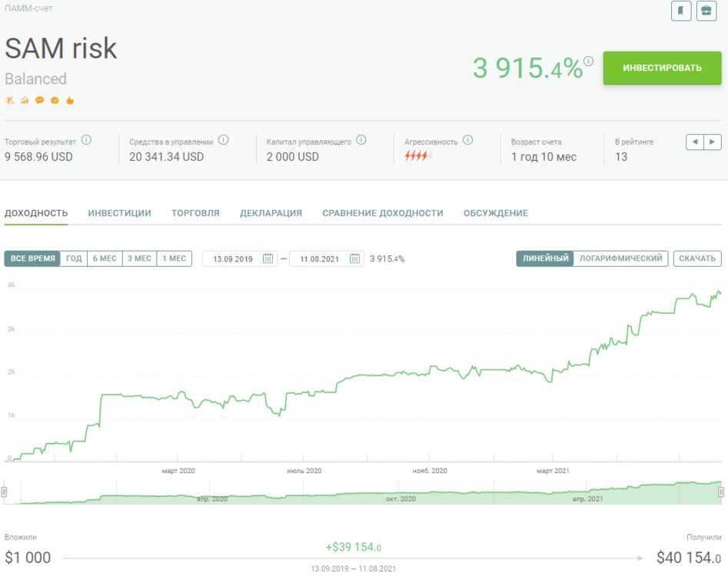Viewport: 728px width, 577px height.
Task: Select the 3 МЕС period
Action: point(139,258)
